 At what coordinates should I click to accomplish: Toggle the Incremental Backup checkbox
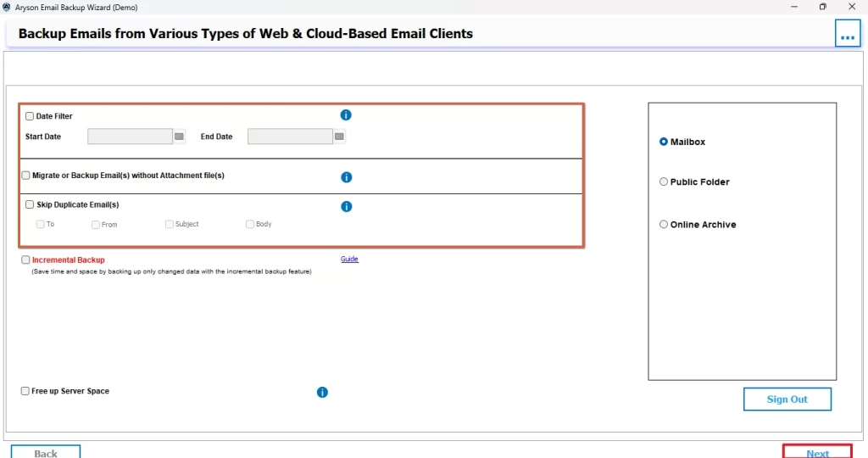25,260
